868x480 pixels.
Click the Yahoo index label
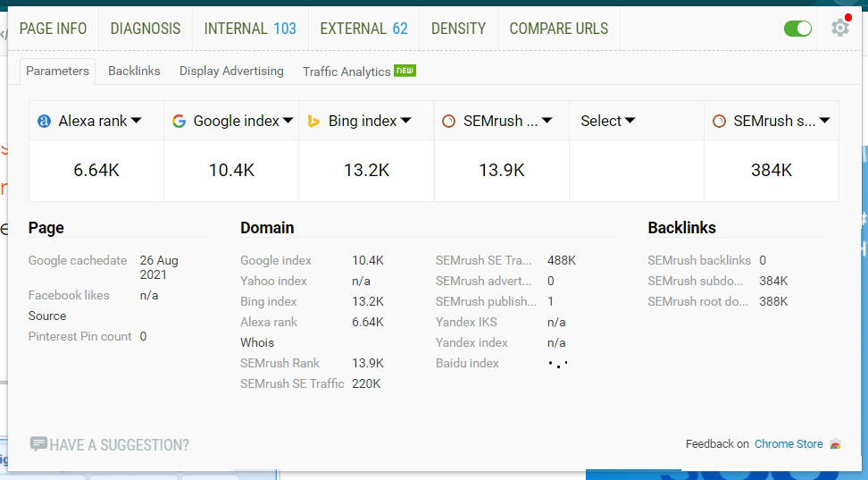pyautogui.click(x=273, y=281)
